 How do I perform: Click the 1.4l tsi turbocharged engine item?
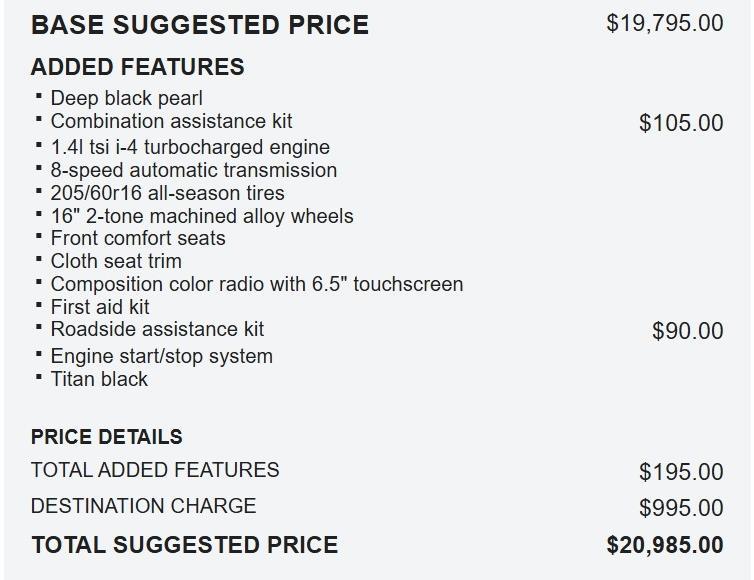pyautogui.click(x=190, y=147)
